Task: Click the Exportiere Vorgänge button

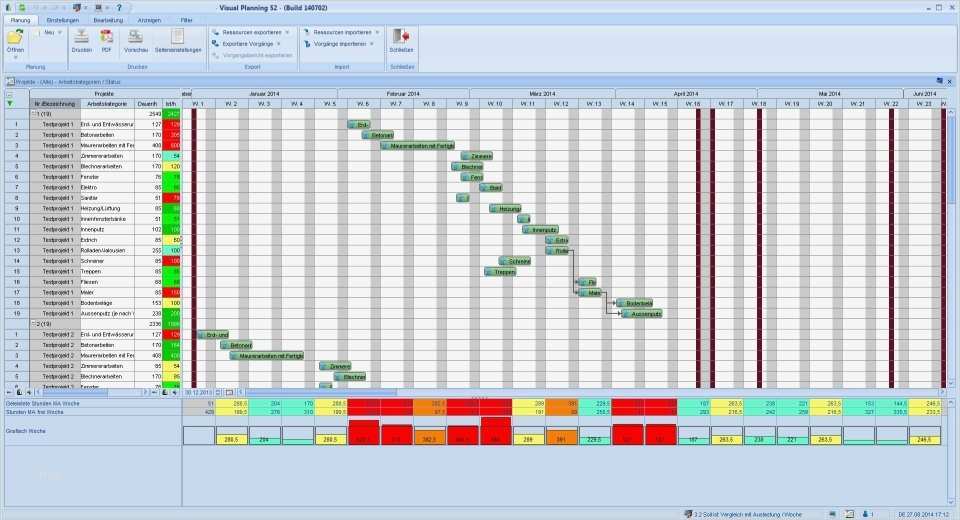Action: [247, 43]
